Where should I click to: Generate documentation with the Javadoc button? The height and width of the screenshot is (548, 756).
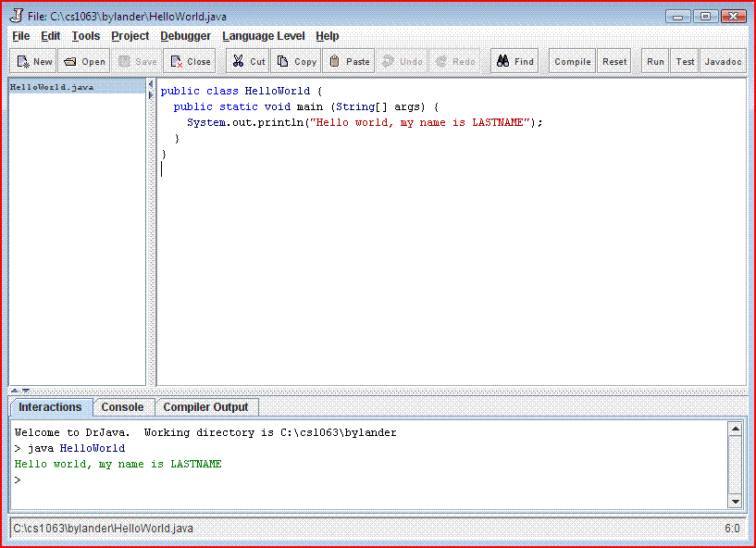click(x=724, y=61)
